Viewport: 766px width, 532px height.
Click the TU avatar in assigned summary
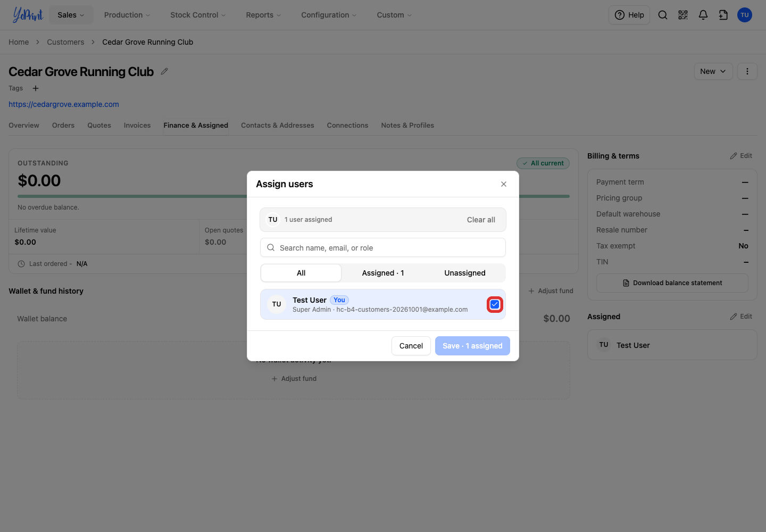[273, 220]
